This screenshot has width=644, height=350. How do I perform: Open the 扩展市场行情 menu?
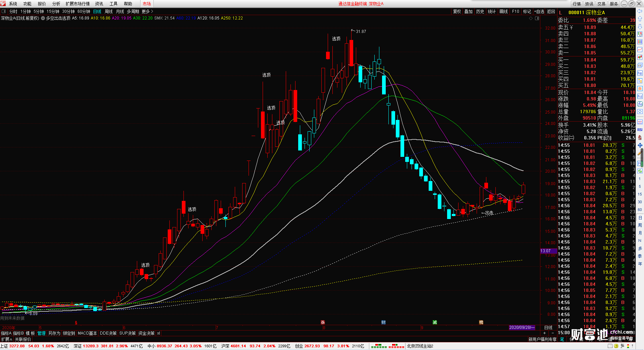click(78, 4)
